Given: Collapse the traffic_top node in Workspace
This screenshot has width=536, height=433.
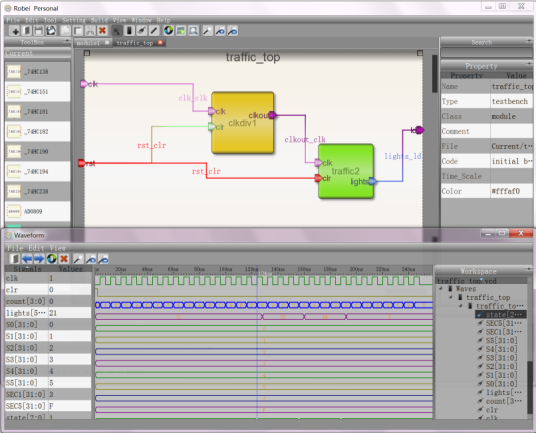Looking at the screenshot, I should pos(451,297).
